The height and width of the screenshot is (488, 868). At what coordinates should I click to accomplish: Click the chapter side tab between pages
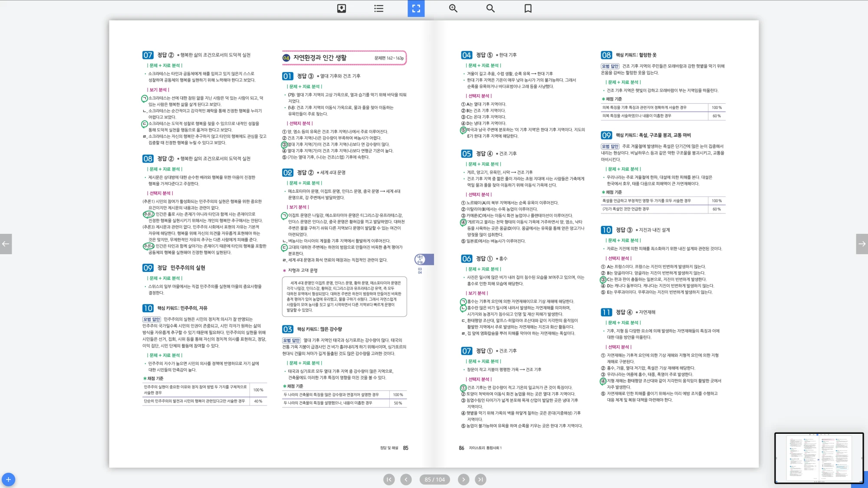pyautogui.click(x=424, y=259)
